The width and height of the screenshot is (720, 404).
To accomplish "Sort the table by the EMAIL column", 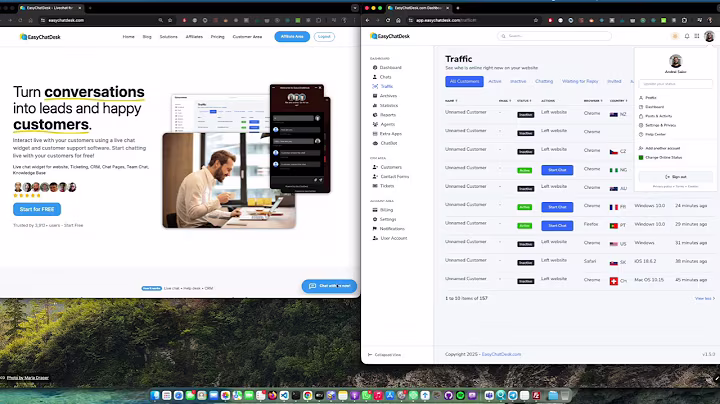I will coord(505,101).
